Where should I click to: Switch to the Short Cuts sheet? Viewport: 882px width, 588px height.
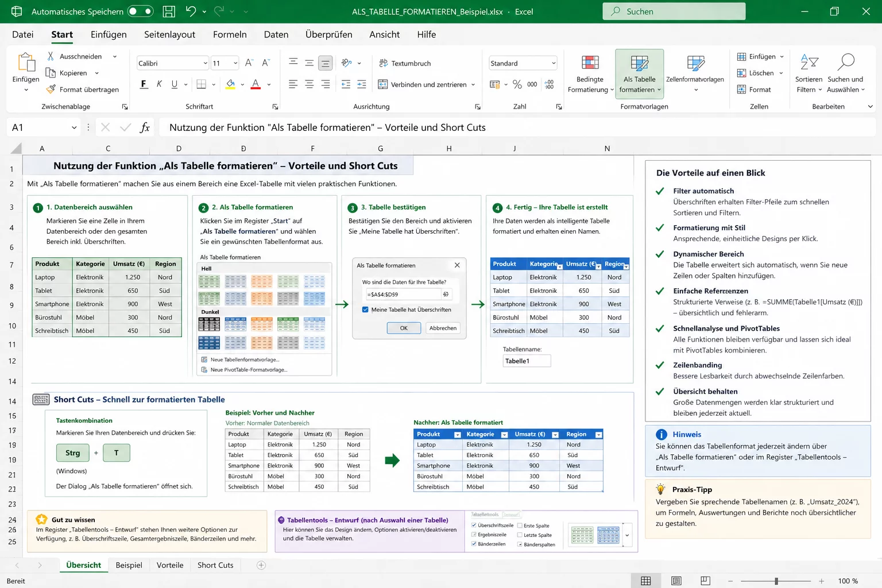coord(215,565)
